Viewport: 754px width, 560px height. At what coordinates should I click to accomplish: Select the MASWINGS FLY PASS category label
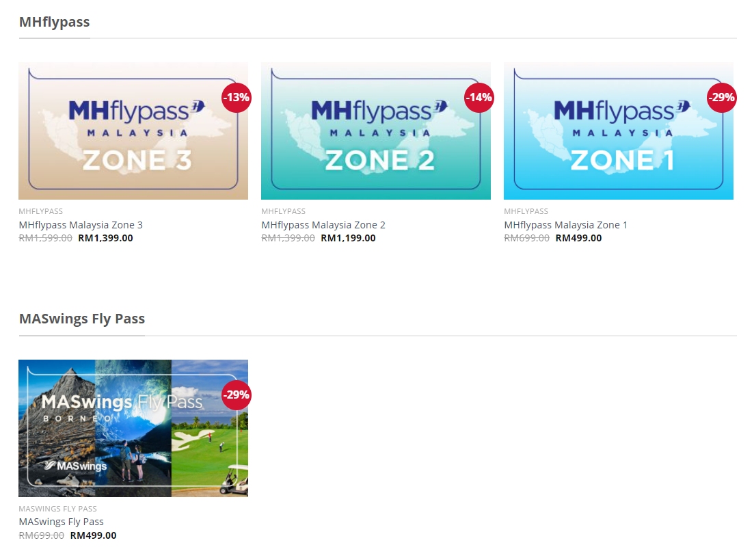point(57,509)
